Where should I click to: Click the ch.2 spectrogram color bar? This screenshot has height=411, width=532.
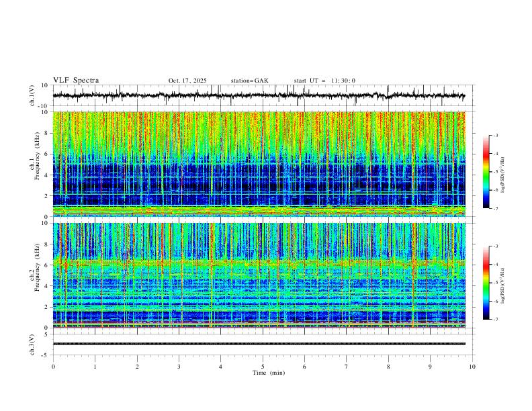tap(486, 283)
